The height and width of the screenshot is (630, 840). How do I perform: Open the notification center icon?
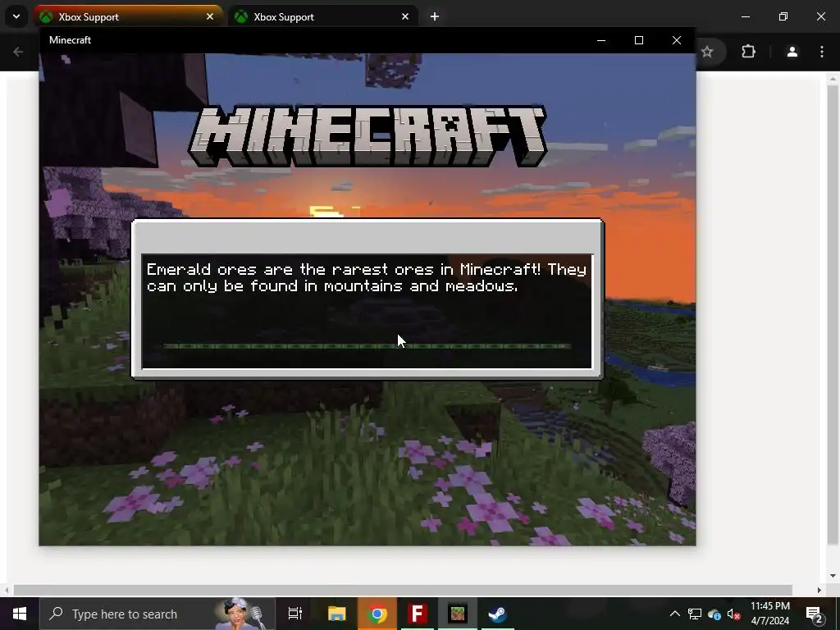[814, 614]
